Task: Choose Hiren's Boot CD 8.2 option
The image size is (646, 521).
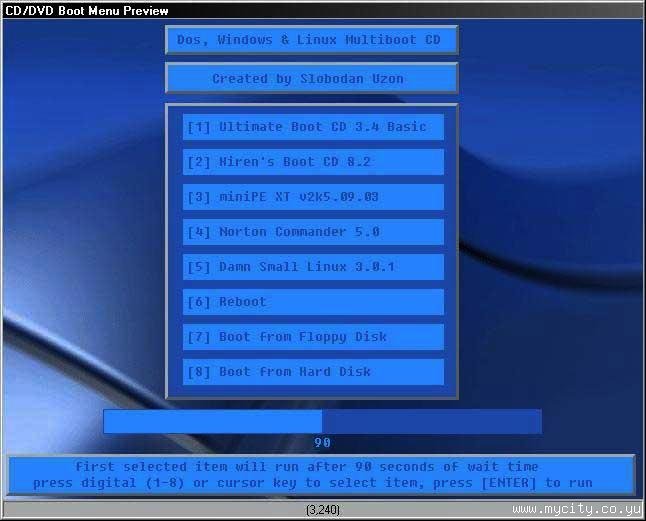Action: 313,162
